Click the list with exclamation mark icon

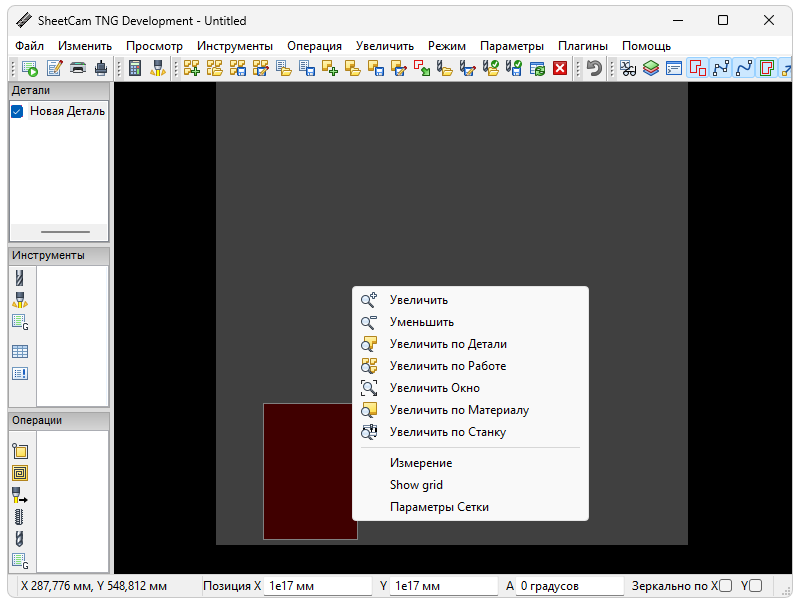point(20,374)
